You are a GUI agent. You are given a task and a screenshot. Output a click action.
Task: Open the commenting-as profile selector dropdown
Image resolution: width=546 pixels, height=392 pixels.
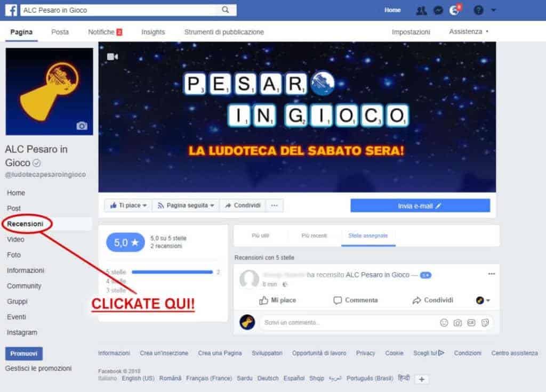(483, 300)
